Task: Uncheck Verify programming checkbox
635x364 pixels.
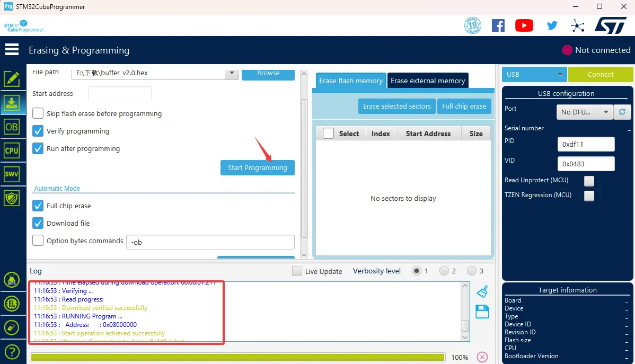Action: coord(38,131)
